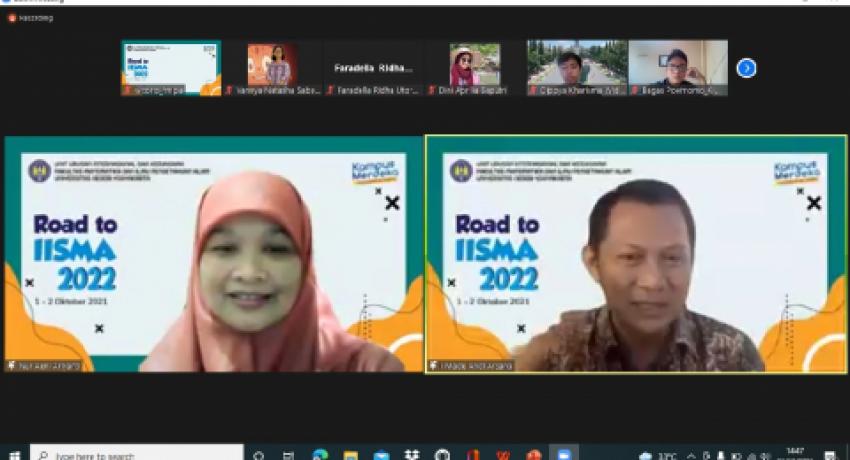Select Bagas Poernomo's video thumbnail

[678, 68]
